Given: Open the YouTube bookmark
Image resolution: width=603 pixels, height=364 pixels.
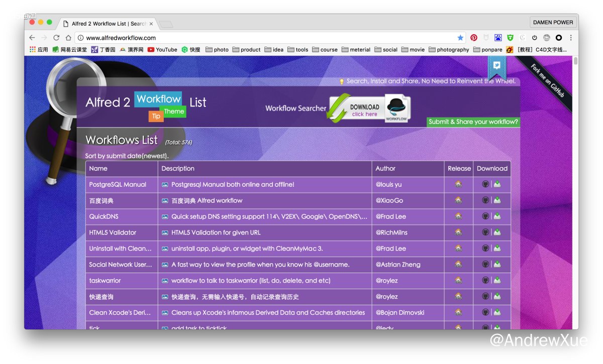Looking at the screenshot, I should [x=162, y=50].
